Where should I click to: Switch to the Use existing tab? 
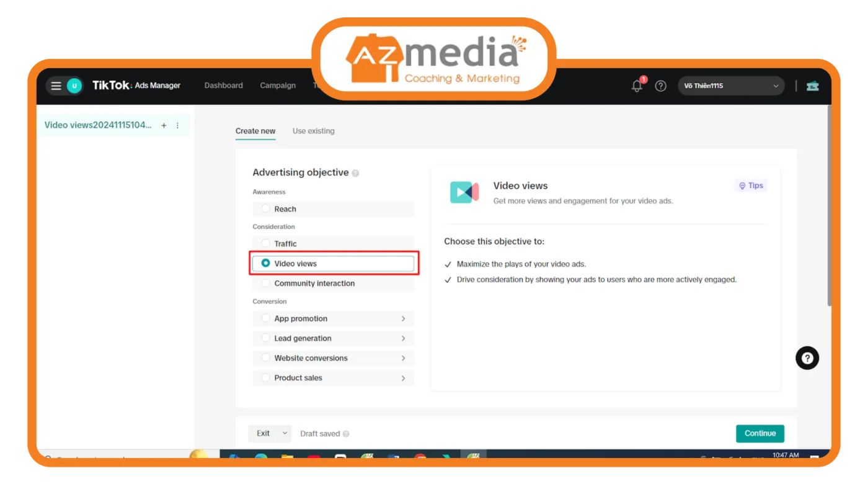coord(313,131)
